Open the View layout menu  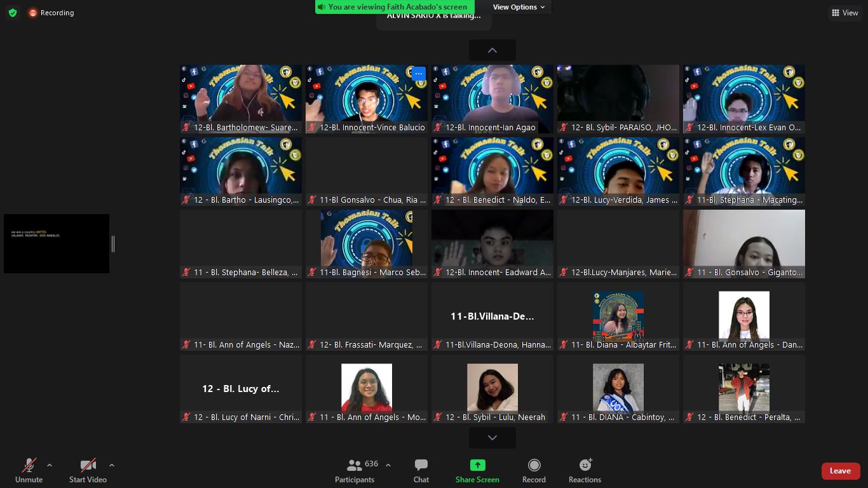click(844, 13)
